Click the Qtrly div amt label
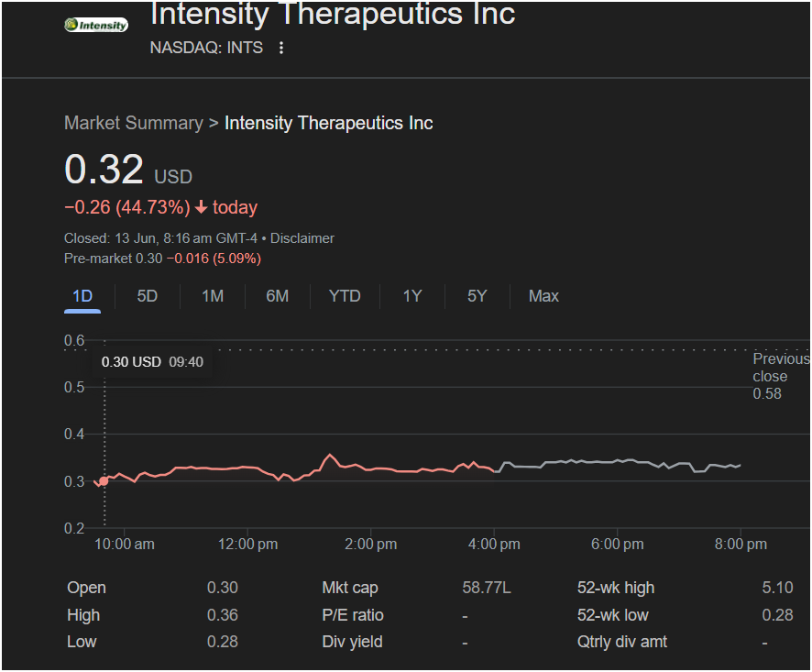The width and height of the screenshot is (812, 672). tap(622, 642)
